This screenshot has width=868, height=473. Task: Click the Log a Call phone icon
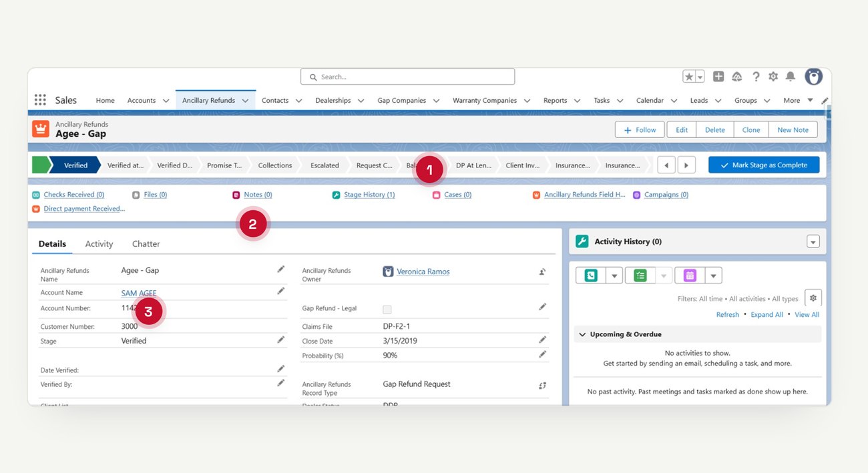coord(591,275)
